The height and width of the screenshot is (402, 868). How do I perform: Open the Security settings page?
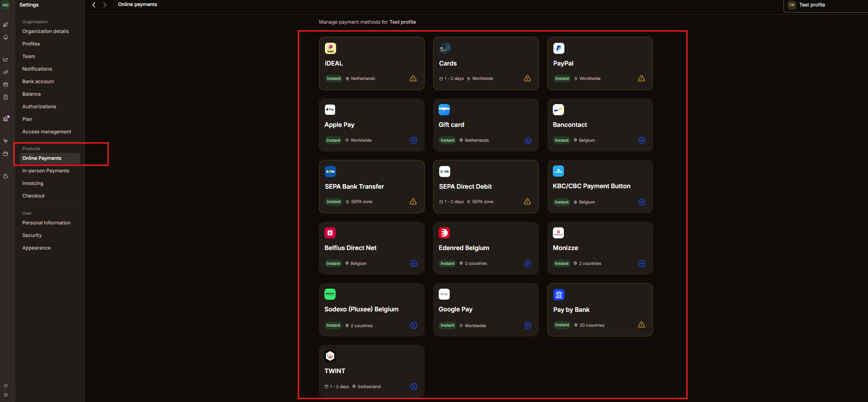point(32,236)
